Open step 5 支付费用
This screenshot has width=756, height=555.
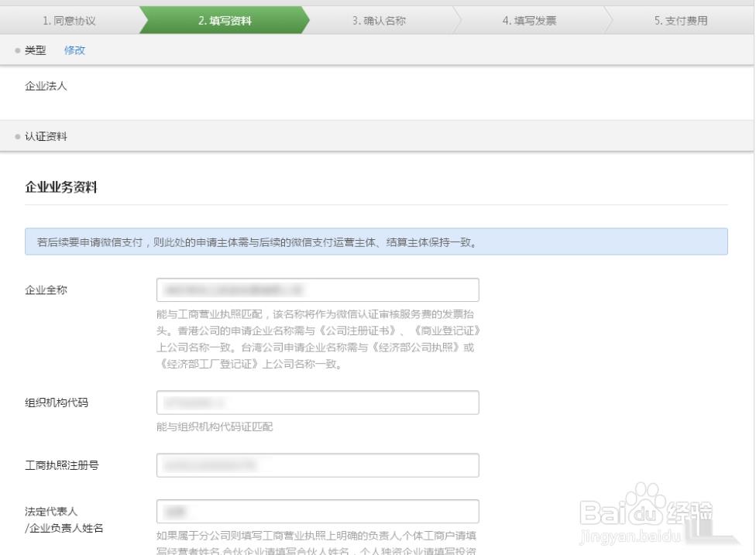[681, 21]
